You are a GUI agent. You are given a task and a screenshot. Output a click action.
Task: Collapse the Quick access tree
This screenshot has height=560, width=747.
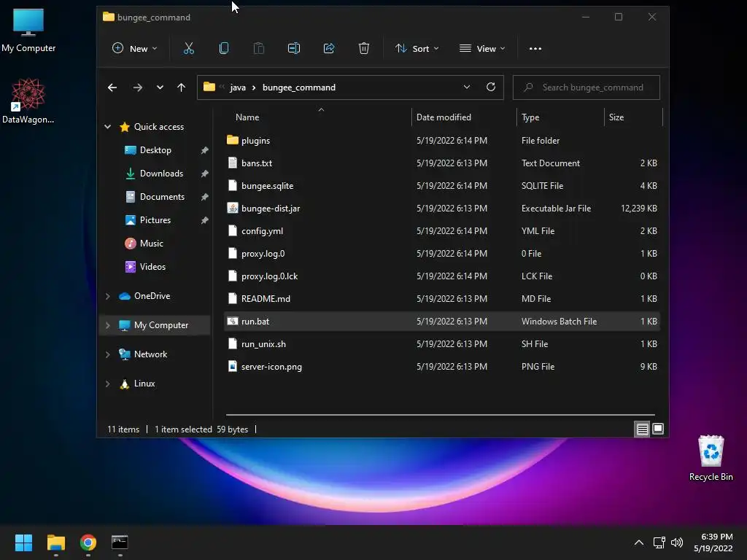(x=108, y=127)
